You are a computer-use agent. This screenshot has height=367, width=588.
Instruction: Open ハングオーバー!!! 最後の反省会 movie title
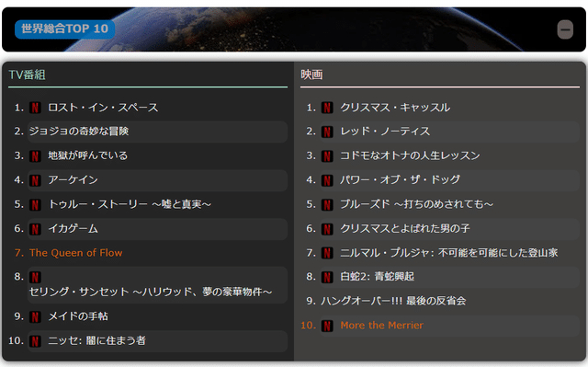coord(394,301)
